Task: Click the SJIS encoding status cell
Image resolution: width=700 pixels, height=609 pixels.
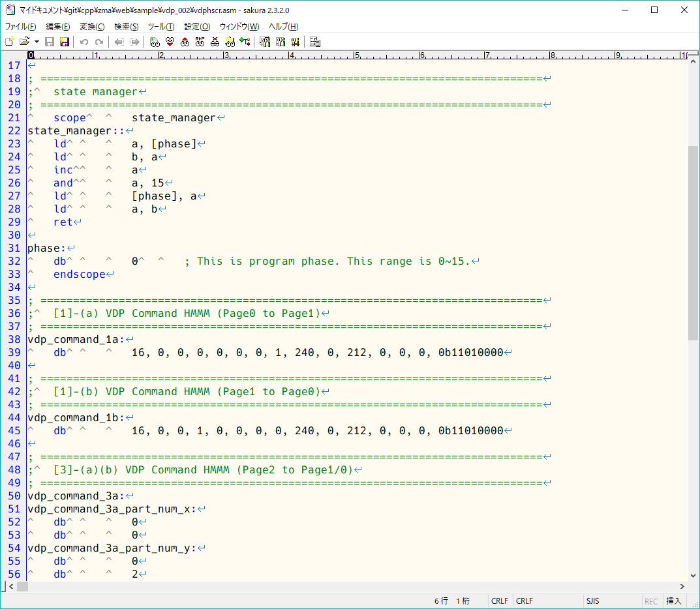Action: click(592, 601)
